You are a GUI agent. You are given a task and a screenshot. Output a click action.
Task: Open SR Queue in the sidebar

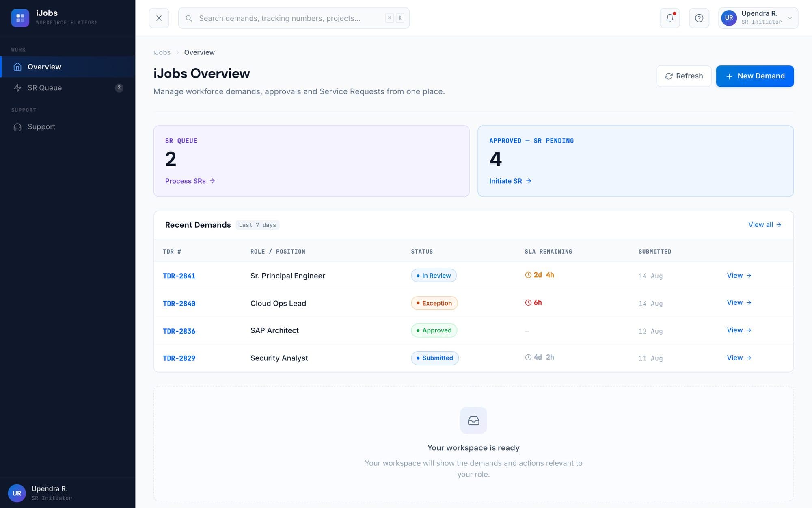point(67,88)
